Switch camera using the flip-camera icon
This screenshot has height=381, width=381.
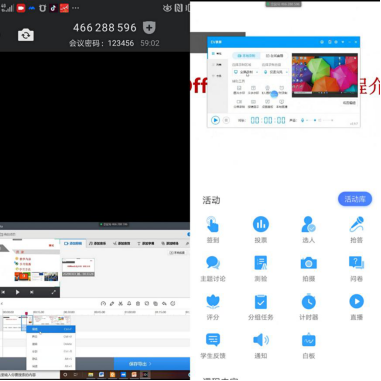[x=26, y=35]
